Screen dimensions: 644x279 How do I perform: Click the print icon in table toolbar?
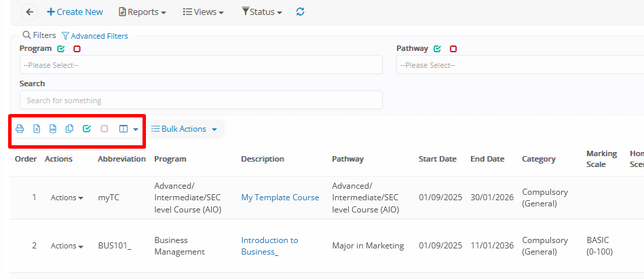click(20, 129)
